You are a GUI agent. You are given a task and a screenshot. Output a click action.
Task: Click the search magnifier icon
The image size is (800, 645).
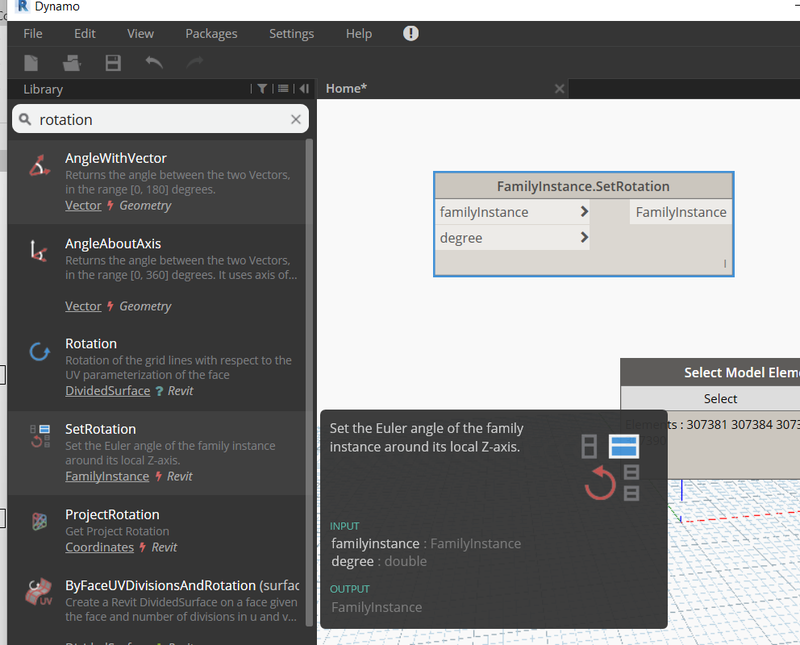tap(24, 119)
